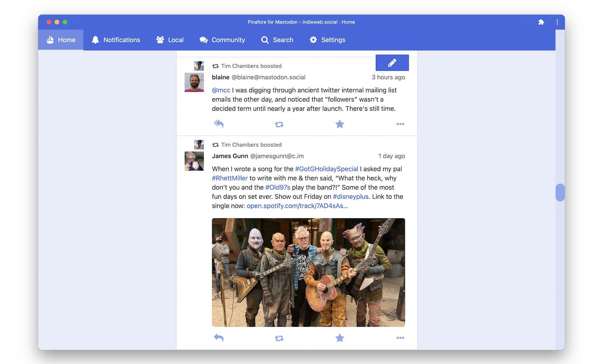Favorite blaine's post with the star

tap(339, 124)
